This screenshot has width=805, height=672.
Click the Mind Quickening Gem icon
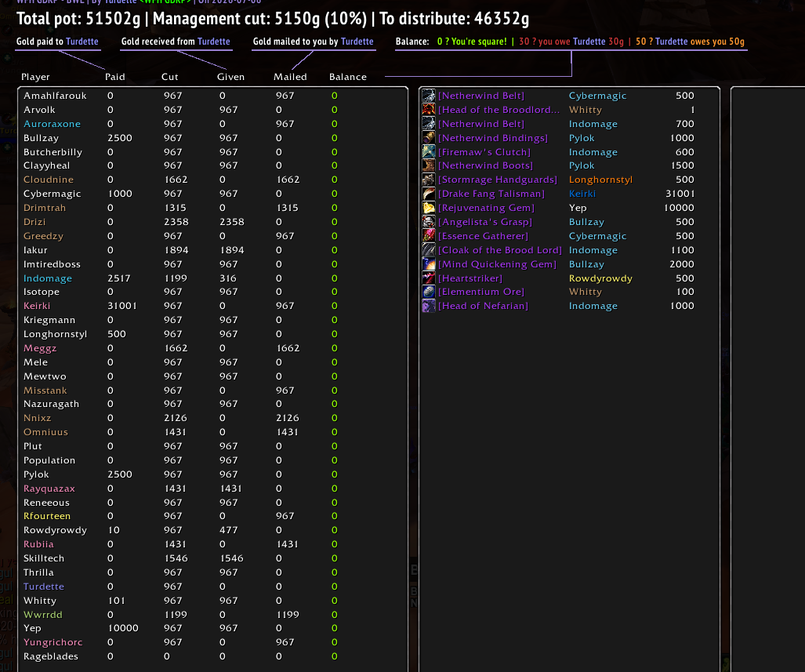click(428, 264)
